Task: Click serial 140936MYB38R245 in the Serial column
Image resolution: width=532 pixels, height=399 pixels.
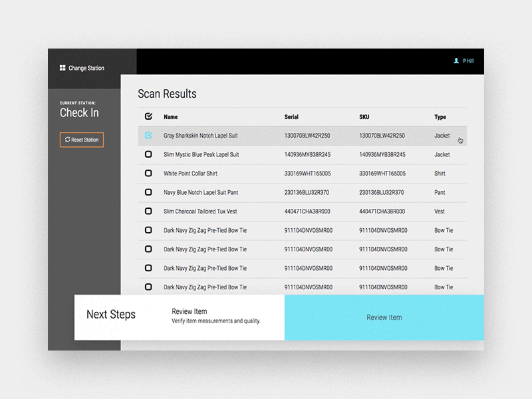Action: coord(307,154)
